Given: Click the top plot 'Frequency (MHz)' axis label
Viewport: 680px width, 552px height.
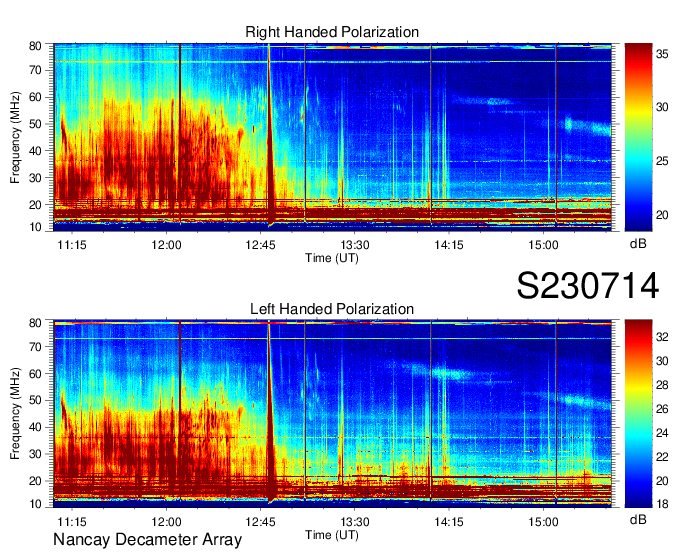Looking at the screenshot, I should pyautogui.click(x=15, y=137).
